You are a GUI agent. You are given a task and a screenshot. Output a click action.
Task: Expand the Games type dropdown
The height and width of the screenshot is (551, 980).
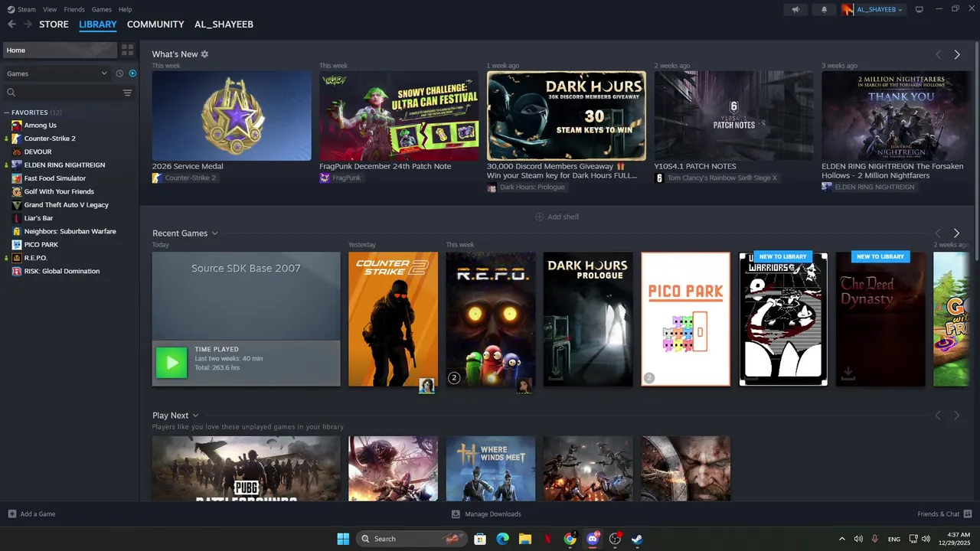57,73
